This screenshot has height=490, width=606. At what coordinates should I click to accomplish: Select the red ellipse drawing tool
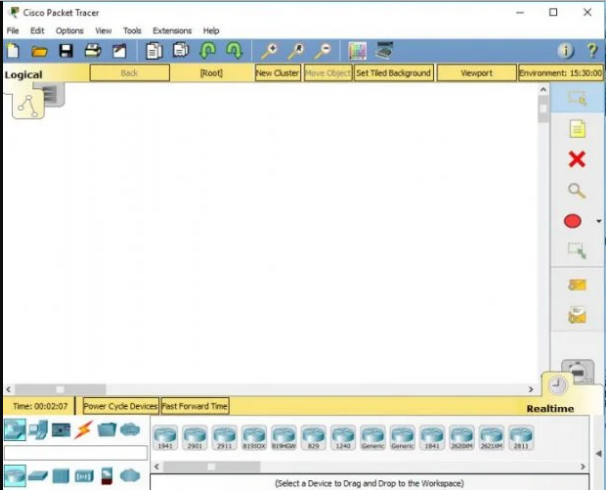tap(572, 221)
